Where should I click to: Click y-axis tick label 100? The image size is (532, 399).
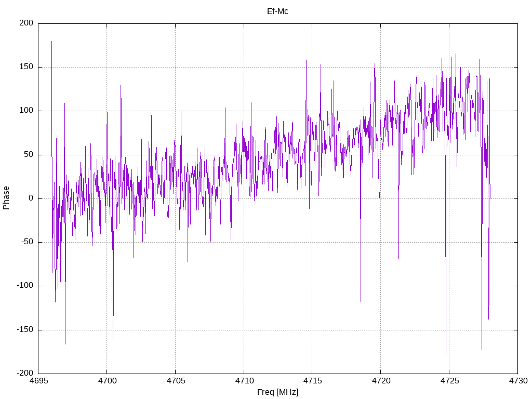click(x=26, y=111)
